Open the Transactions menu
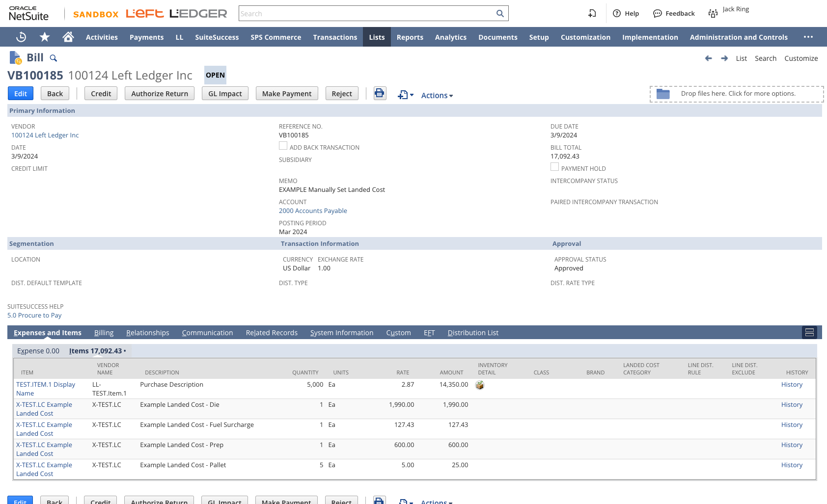This screenshot has height=504, width=827. click(335, 37)
